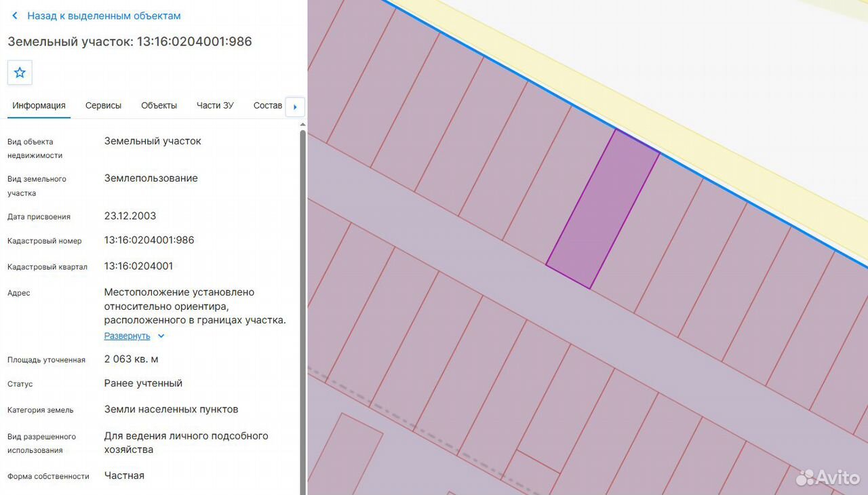Add parcel to favorites with star icon
868x495 pixels.
coord(20,73)
